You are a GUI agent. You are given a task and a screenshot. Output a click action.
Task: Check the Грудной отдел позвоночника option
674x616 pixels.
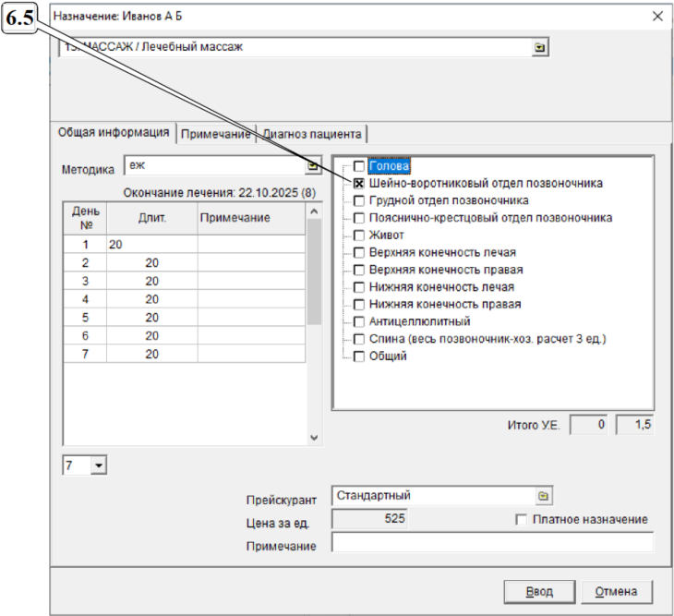pos(359,200)
